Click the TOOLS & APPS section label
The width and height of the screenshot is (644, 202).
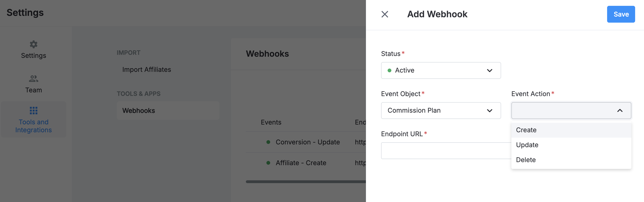138,94
